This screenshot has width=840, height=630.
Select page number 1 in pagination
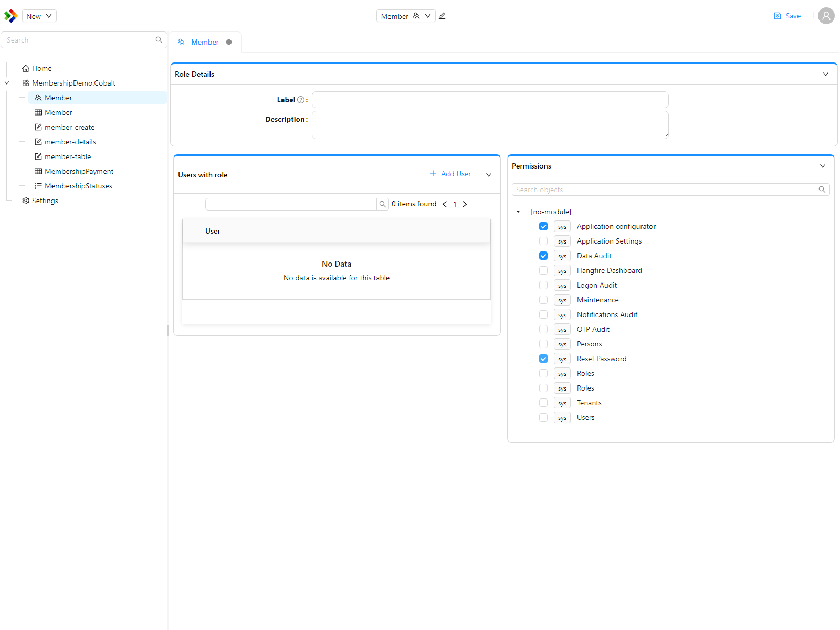(455, 204)
